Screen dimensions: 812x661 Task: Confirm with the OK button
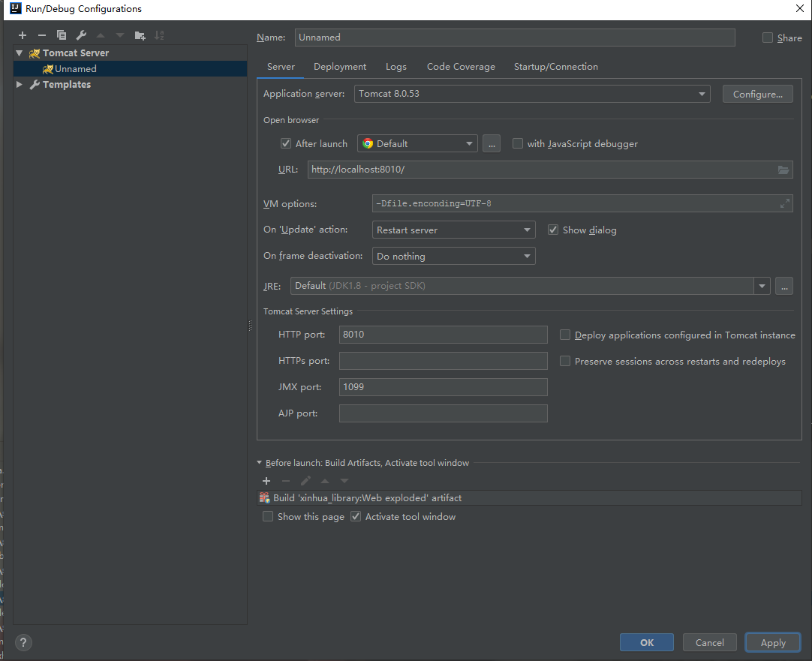pos(646,642)
